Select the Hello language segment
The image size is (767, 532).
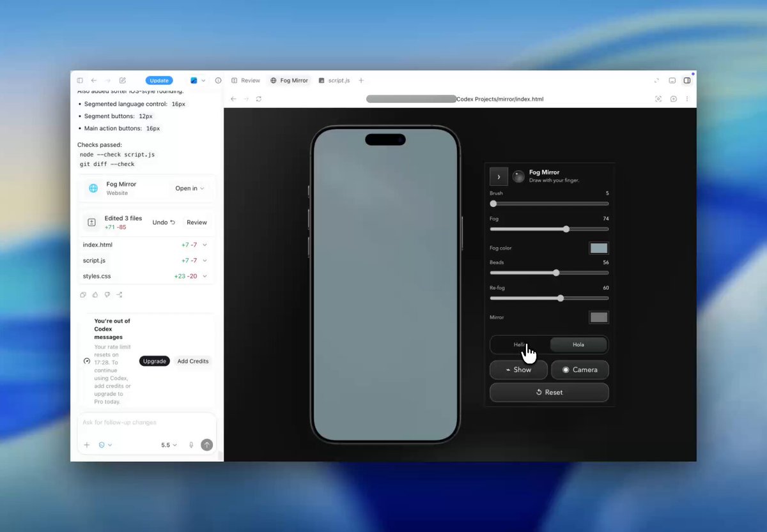(520, 345)
